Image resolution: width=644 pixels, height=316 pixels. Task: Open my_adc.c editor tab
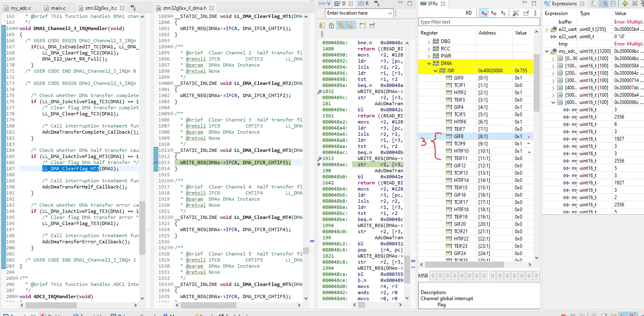21,8
